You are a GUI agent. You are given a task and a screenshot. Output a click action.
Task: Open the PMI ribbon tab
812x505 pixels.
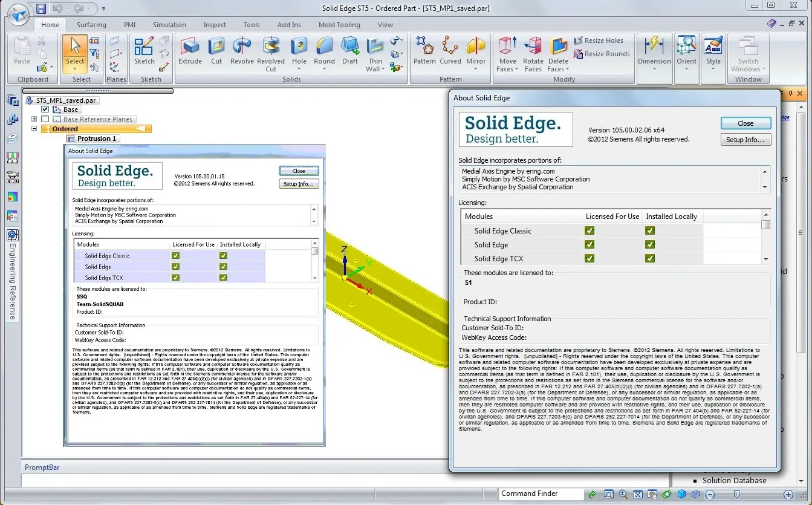[130, 25]
